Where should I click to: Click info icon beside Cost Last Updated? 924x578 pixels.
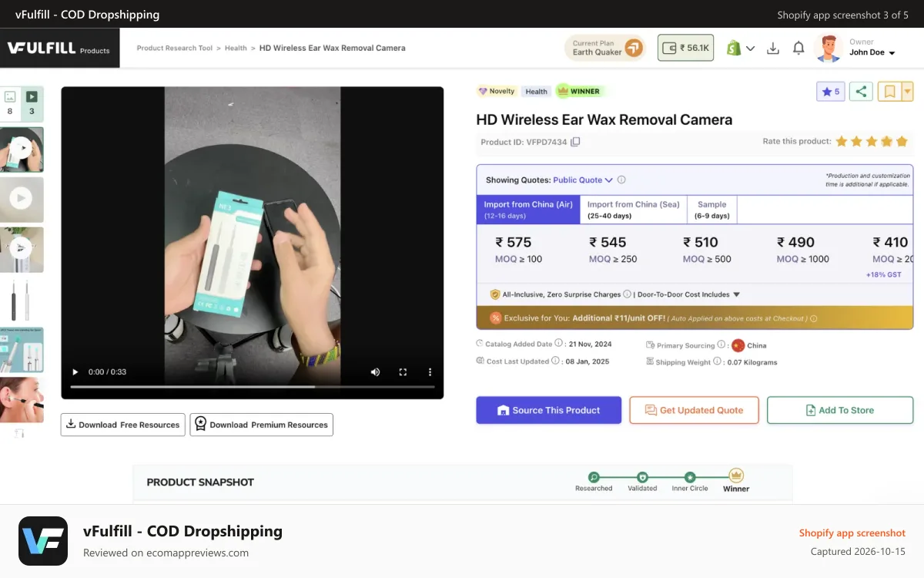pos(554,361)
